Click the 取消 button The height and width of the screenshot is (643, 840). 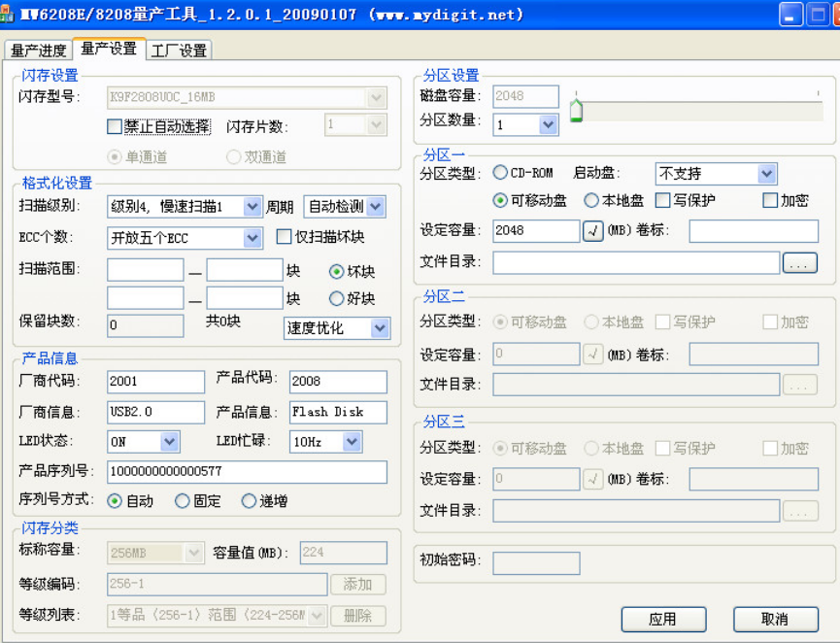pos(775,619)
